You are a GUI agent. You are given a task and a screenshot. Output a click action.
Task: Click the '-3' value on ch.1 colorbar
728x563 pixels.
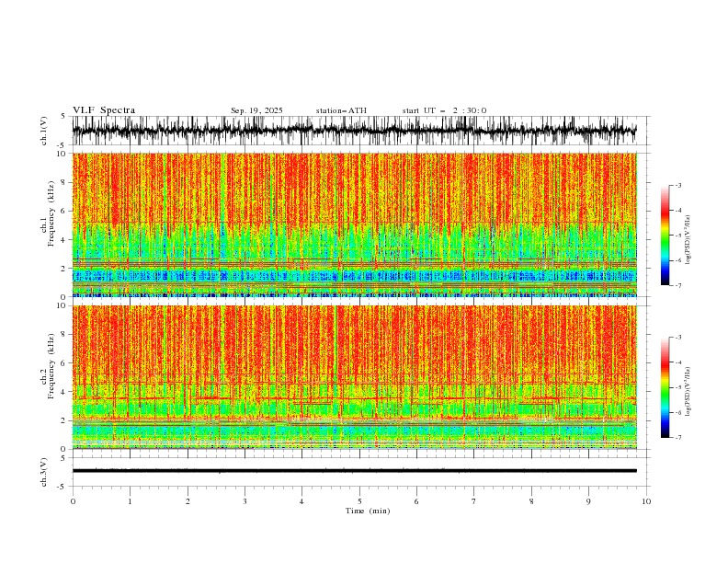[x=677, y=185]
